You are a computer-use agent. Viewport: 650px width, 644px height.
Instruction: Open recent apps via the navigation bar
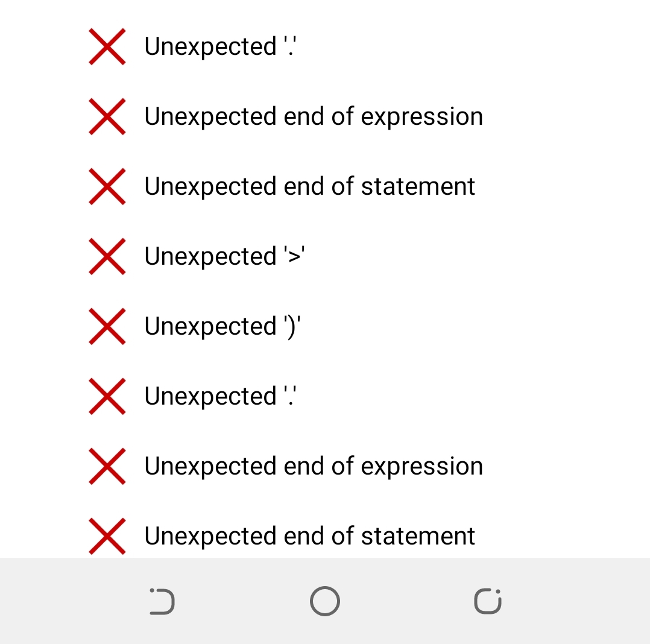point(488,601)
